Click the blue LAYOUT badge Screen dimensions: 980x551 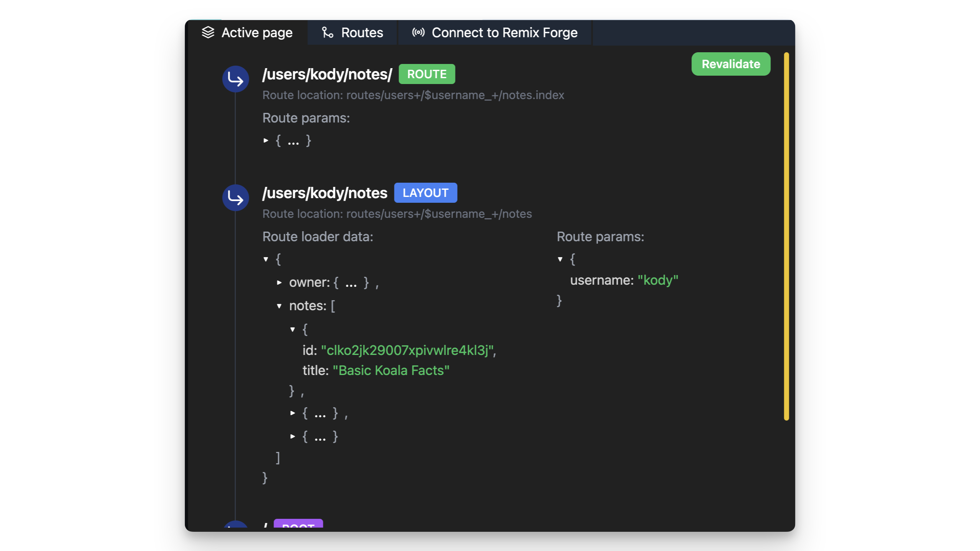pyautogui.click(x=425, y=193)
